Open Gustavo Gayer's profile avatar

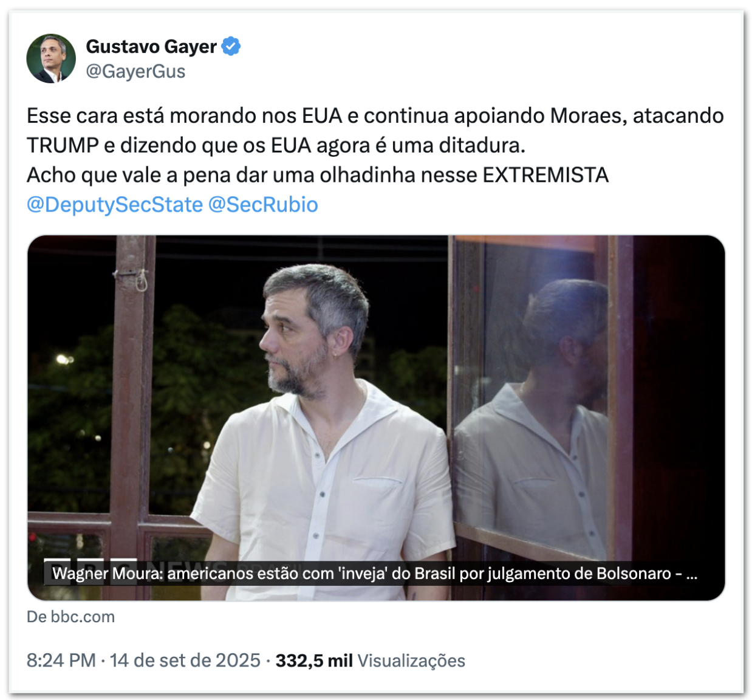coord(51,58)
